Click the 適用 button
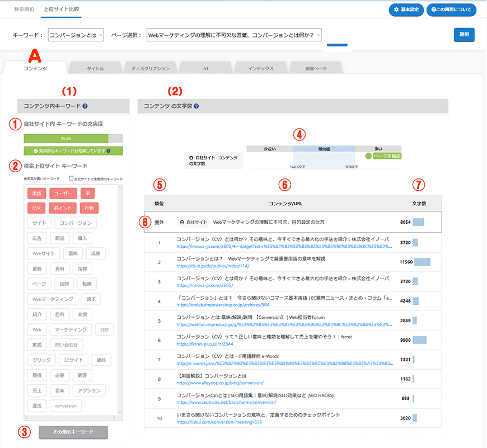This screenshot has height=448, width=487. [x=464, y=35]
